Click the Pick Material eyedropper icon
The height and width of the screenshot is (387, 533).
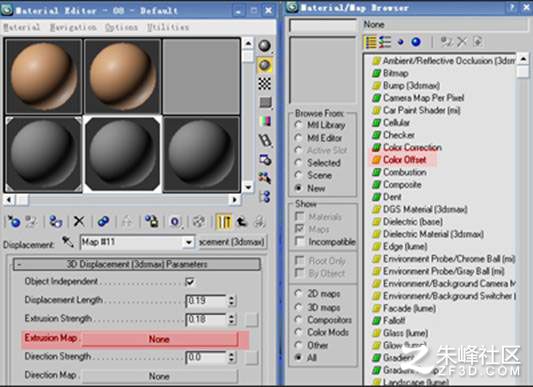click(x=68, y=242)
